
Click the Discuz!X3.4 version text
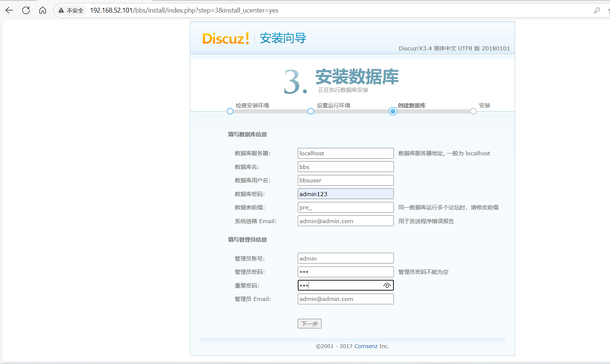tap(454, 49)
